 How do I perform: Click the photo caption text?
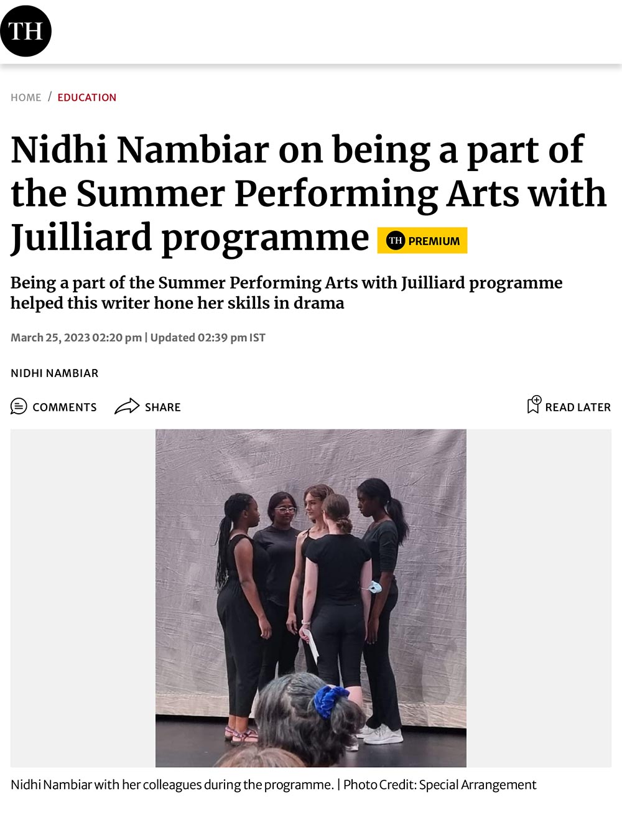(172, 785)
